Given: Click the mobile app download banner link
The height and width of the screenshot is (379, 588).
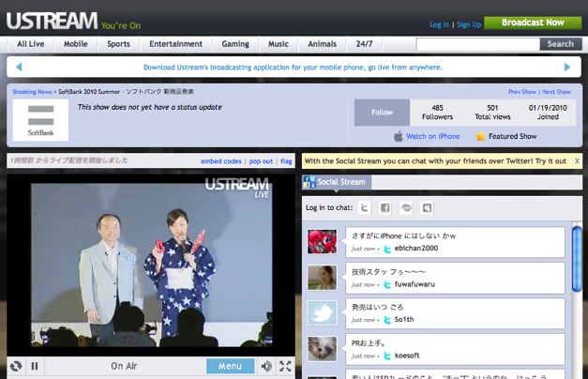Looking at the screenshot, I should pyautogui.click(x=293, y=68).
